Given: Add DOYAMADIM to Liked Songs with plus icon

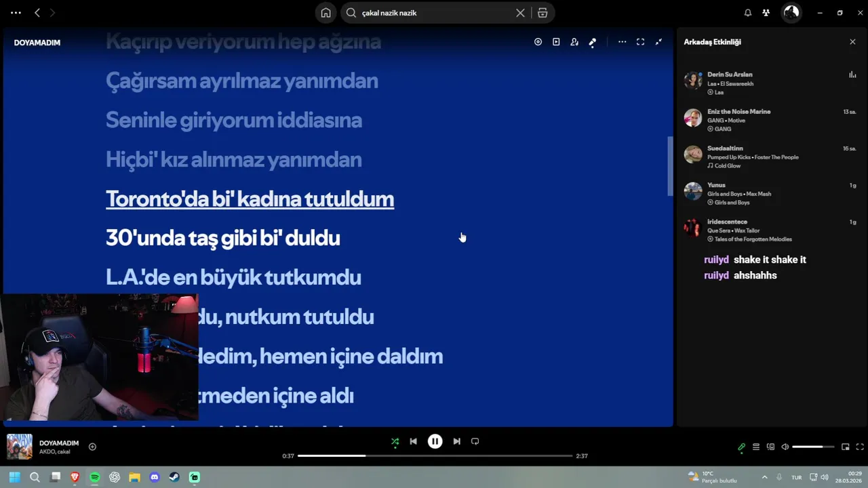Looking at the screenshot, I should coord(92,447).
